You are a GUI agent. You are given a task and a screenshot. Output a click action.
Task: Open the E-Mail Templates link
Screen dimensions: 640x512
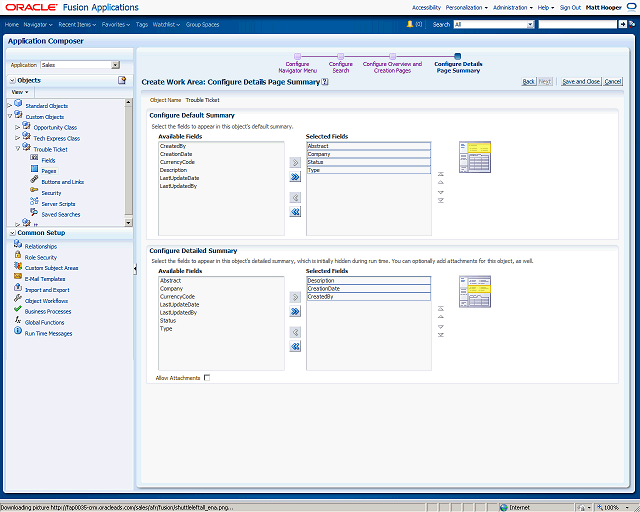tap(45, 279)
